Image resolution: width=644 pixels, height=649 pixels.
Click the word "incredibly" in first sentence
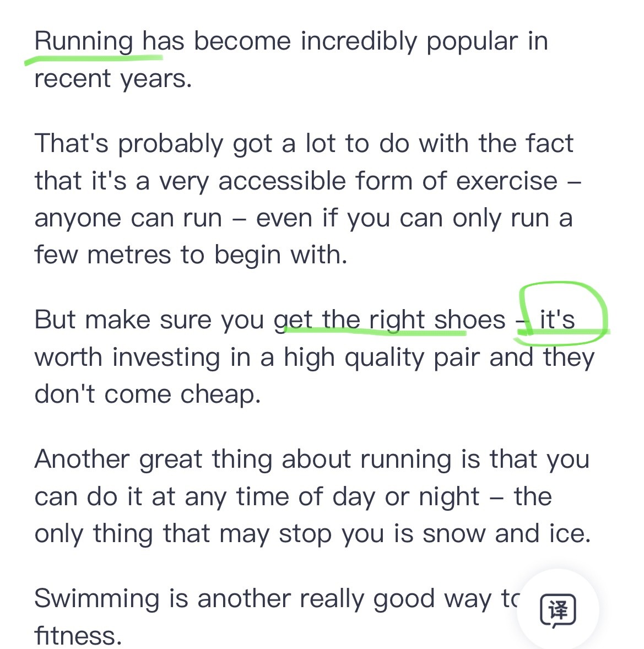click(359, 42)
